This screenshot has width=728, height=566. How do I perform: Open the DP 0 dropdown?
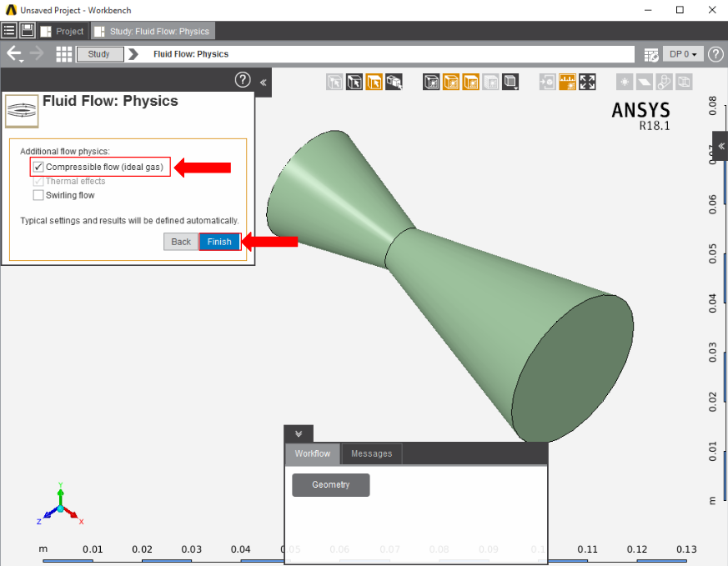[x=683, y=54]
